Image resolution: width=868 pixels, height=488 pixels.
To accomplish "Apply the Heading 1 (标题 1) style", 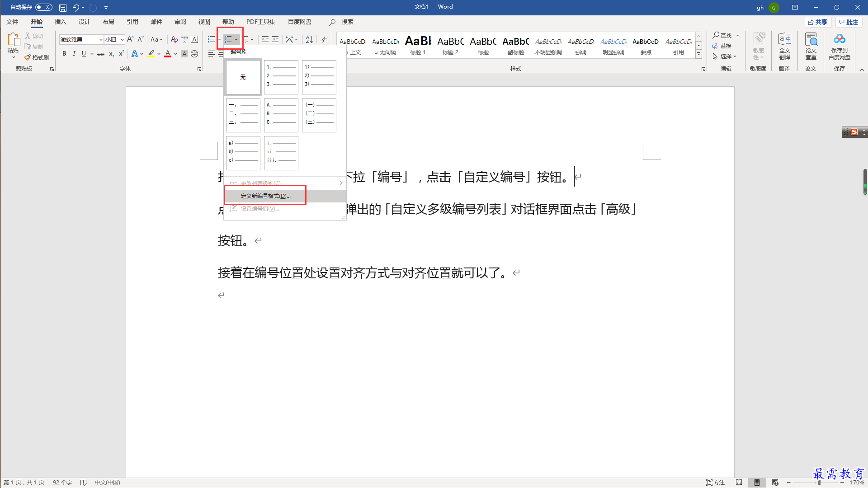I will 418,45.
